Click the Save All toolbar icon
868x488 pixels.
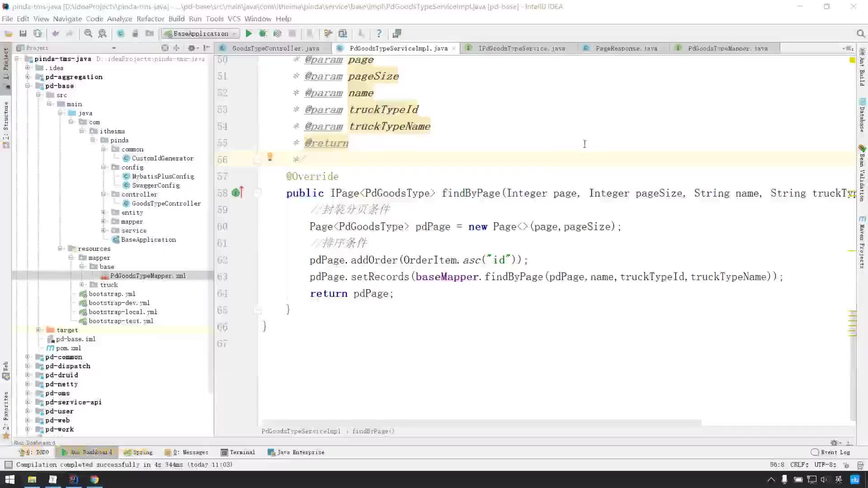pyautogui.click(x=23, y=33)
